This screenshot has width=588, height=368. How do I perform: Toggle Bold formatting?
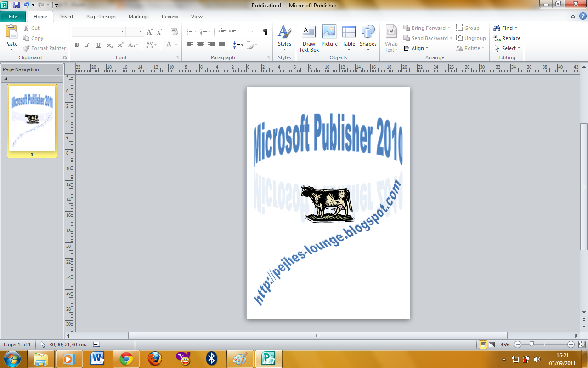point(77,45)
